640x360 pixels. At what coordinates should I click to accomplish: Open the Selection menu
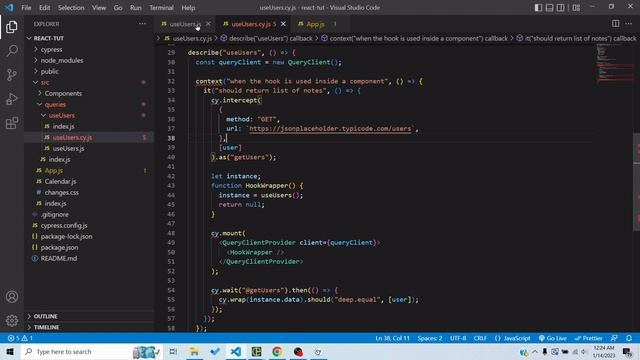(71, 8)
